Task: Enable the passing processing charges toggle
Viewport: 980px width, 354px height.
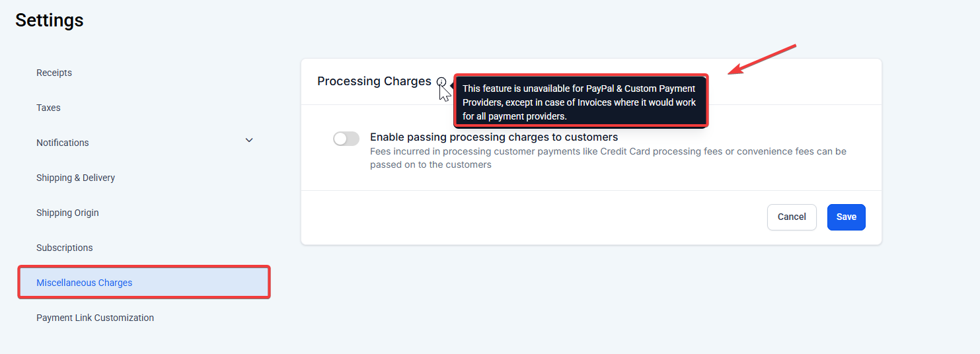Action: point(346,139)
